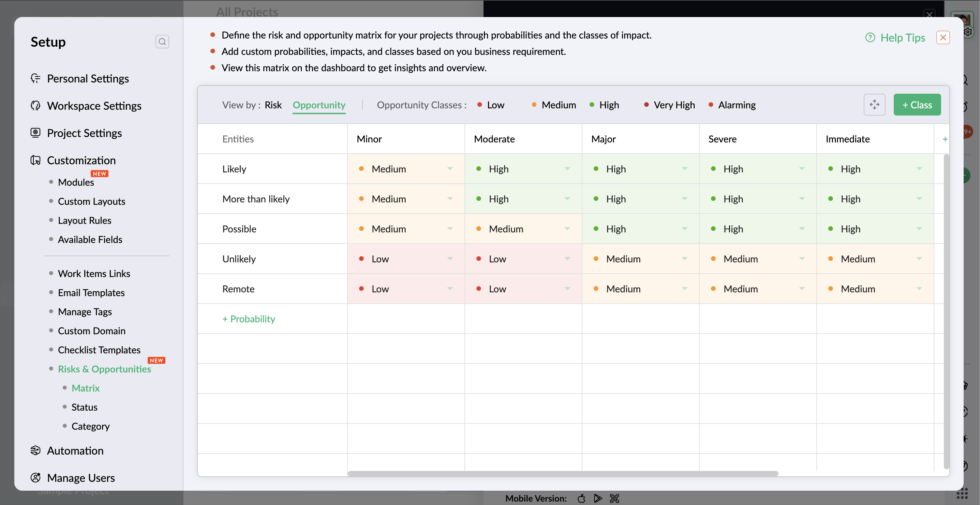Click the Alarming class color dot
This screenshot has width=980, height=505.
tap(711, 105)
